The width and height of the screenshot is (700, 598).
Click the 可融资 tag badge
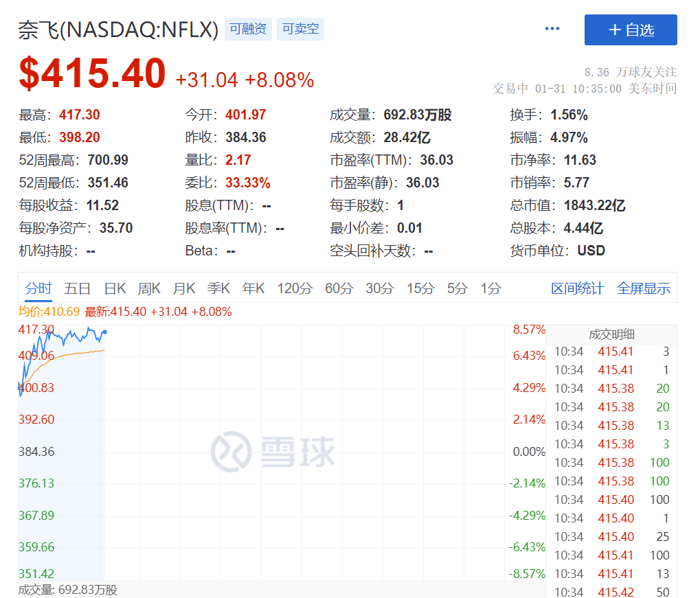tap(248, 30)
